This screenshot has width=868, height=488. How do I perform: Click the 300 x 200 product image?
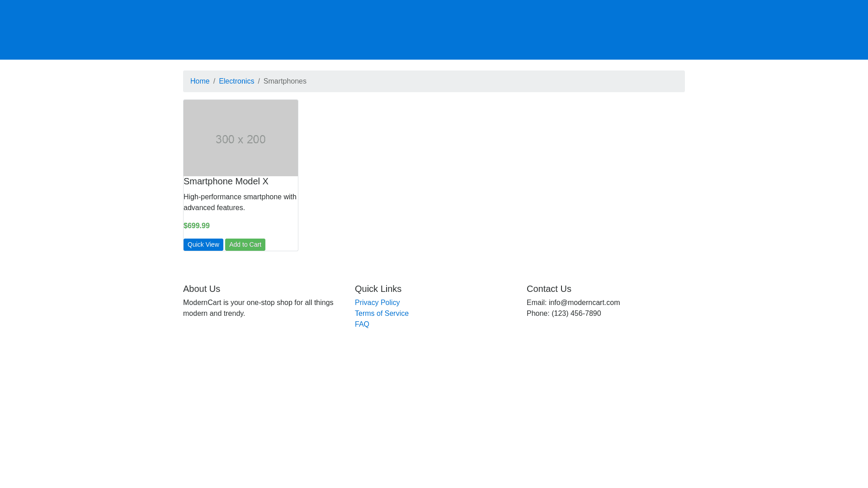coord(241,138)
